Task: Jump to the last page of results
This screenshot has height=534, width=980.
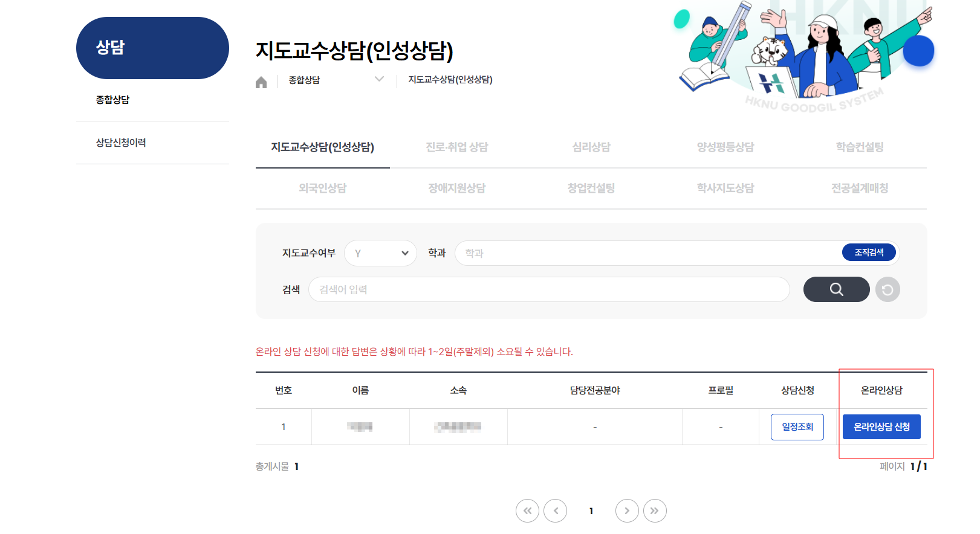Action: (x=655, y=510)
